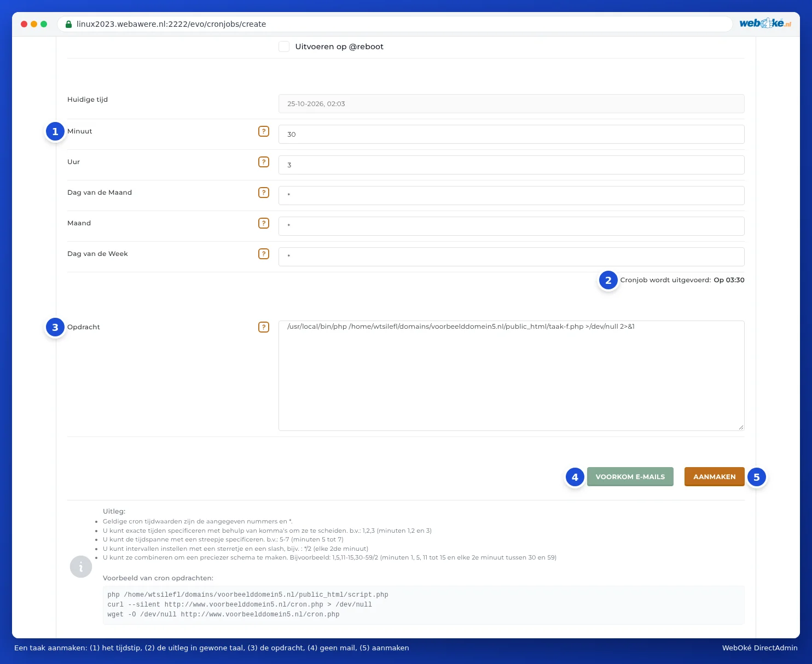Click the explanation line about a streepje
This screenshot has height=664, width=812.
click(x=223, y=539)
